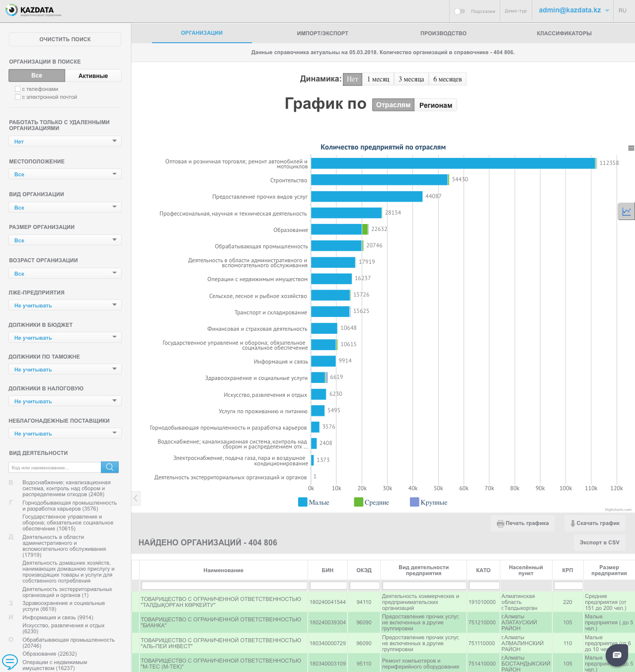Open the dark messenger chat widget icon

tap(617, 655)
